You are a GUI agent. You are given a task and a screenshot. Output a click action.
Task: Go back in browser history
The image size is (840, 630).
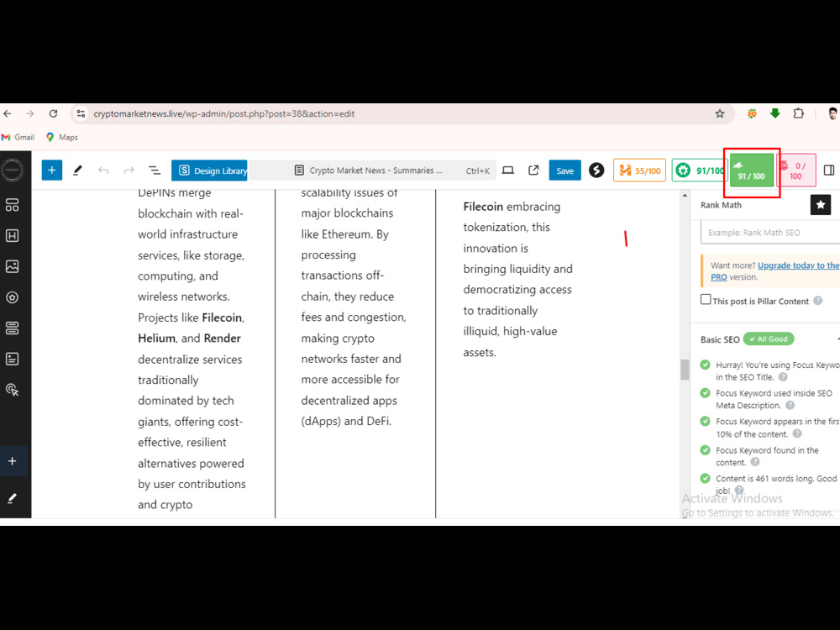pos(7,113)
